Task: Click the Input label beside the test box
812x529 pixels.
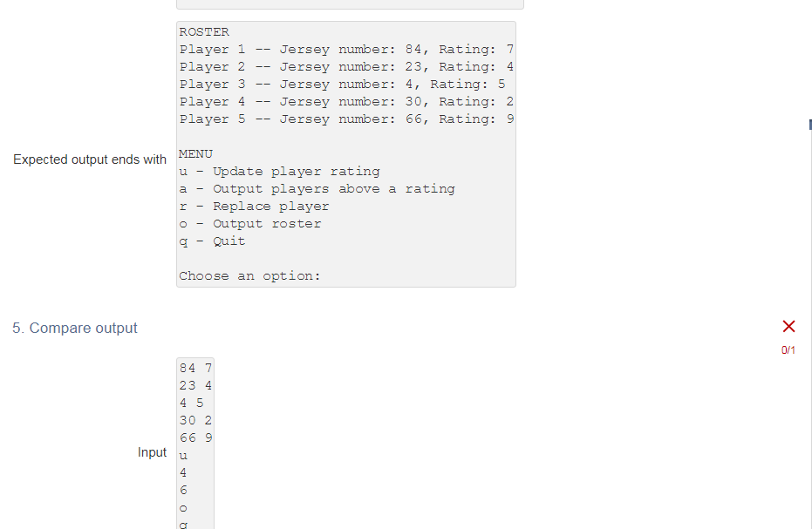Action: [x=152, y=452]
